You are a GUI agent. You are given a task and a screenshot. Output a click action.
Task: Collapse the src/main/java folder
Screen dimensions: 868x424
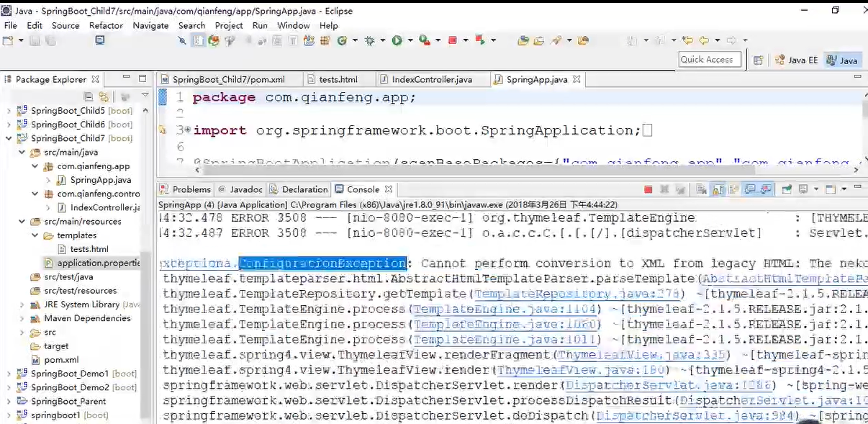click(22, 152)
